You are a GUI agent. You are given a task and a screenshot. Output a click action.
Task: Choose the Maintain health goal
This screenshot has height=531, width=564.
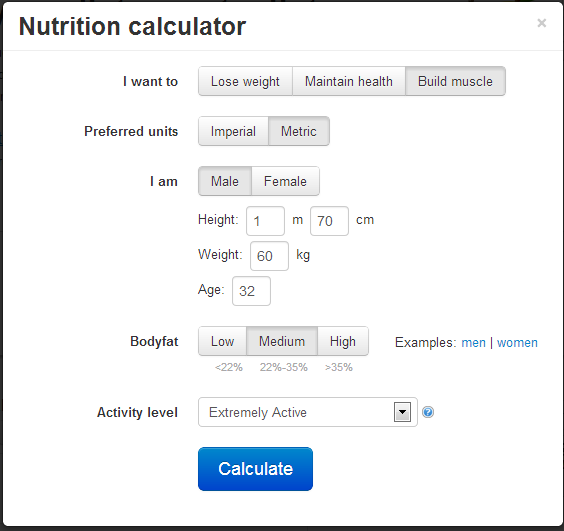(x=349, y=81)
